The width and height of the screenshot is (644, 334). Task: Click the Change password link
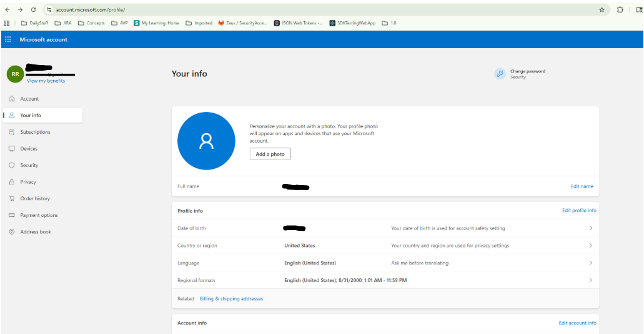pos(528,71)
